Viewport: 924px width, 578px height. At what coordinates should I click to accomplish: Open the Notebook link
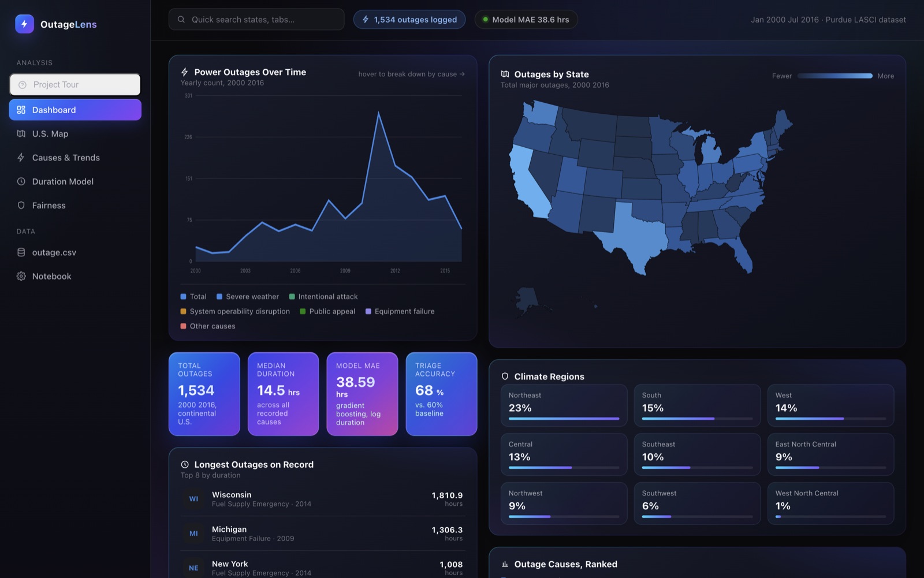tap(75, 277)
